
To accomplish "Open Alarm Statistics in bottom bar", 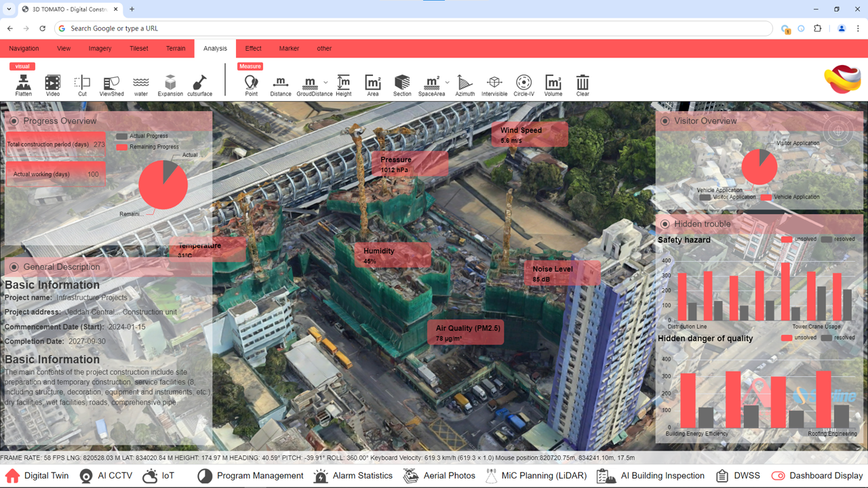I will coord(353,476).
